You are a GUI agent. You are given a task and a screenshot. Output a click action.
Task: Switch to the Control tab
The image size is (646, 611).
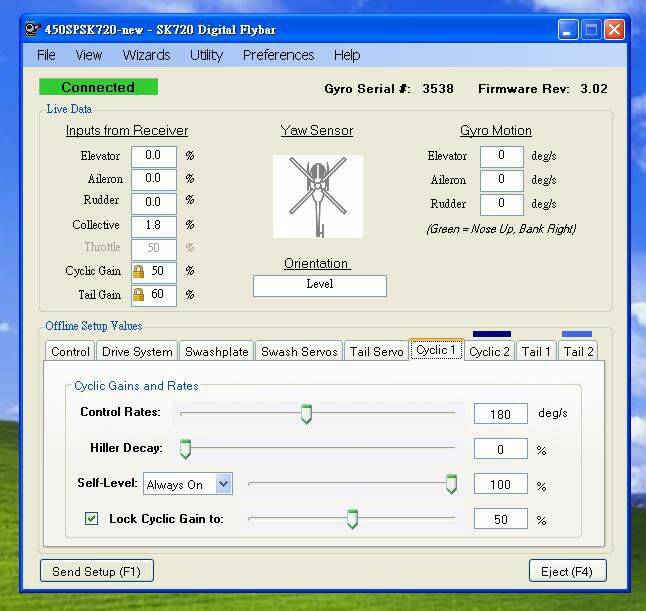(x=70, y=351)
